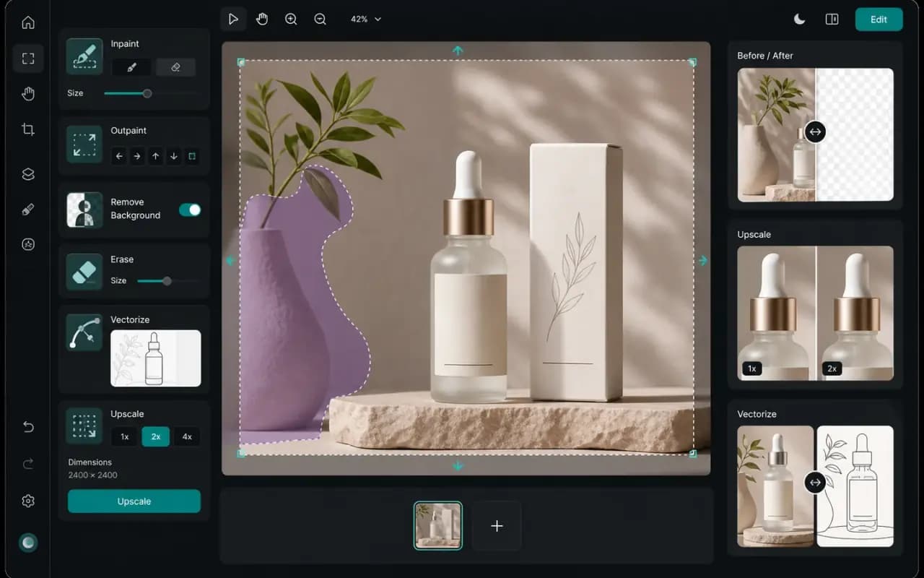Click the Outpaint tool icon
This screenshot has width=924, height=578.
[84, 144]
